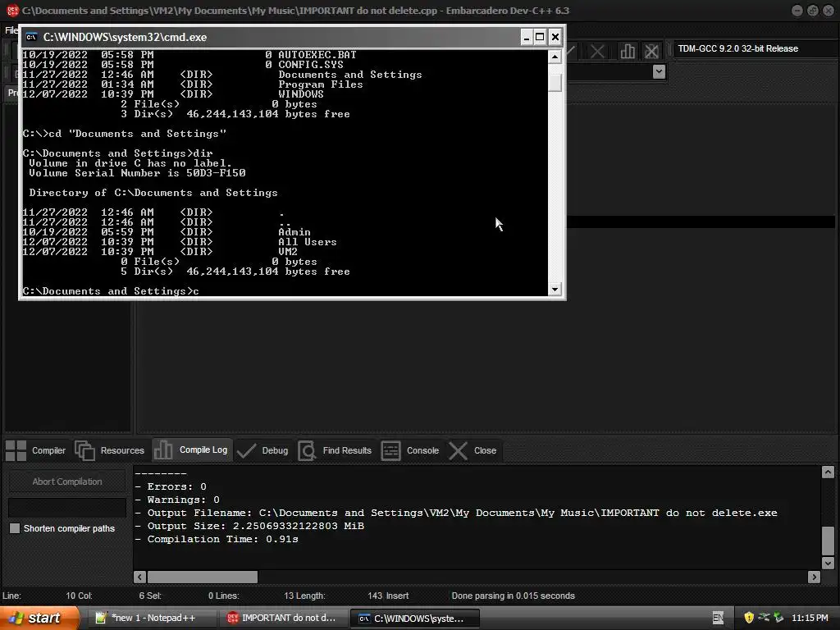Open the File menu in Dev-C++
The height and width of the screenshot is (630, 840).
click(11, 30)
